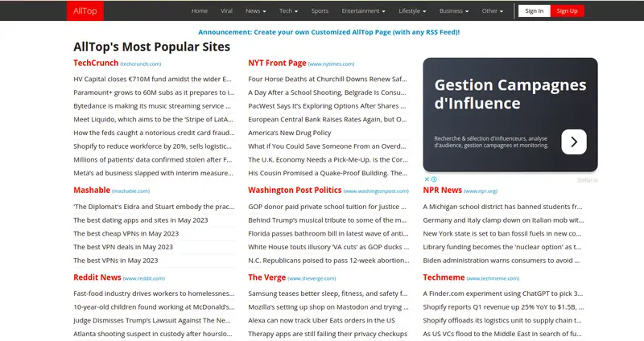Screen dimensions: 644x341
Task: Click the ad info icon
Action: pyautogui.click(x=434, y=179)
